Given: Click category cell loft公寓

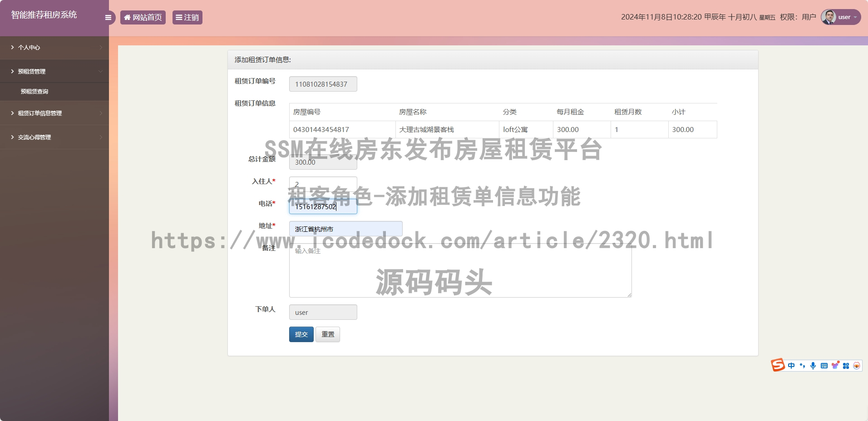Looking at the screenshot, I should click(x=526, y=130).
